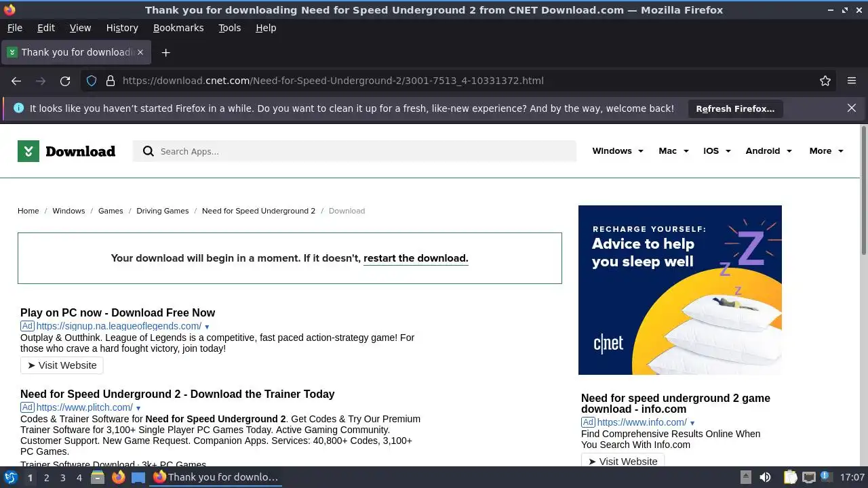Open the View menu

coord(80,28)
